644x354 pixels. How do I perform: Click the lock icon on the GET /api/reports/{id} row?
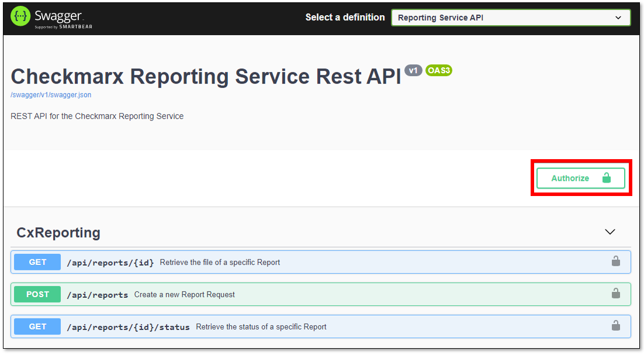click(x=616, y=261)
